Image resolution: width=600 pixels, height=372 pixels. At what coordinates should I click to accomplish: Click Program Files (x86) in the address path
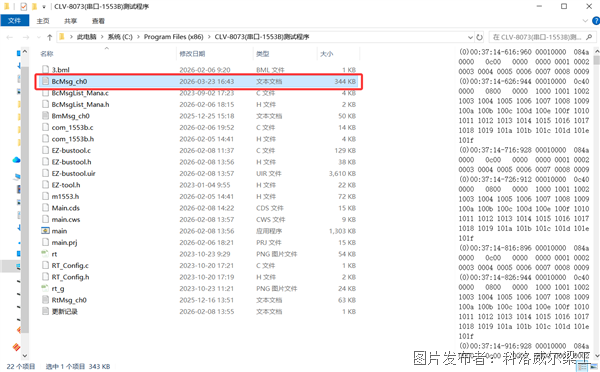[x=173, y=37]
